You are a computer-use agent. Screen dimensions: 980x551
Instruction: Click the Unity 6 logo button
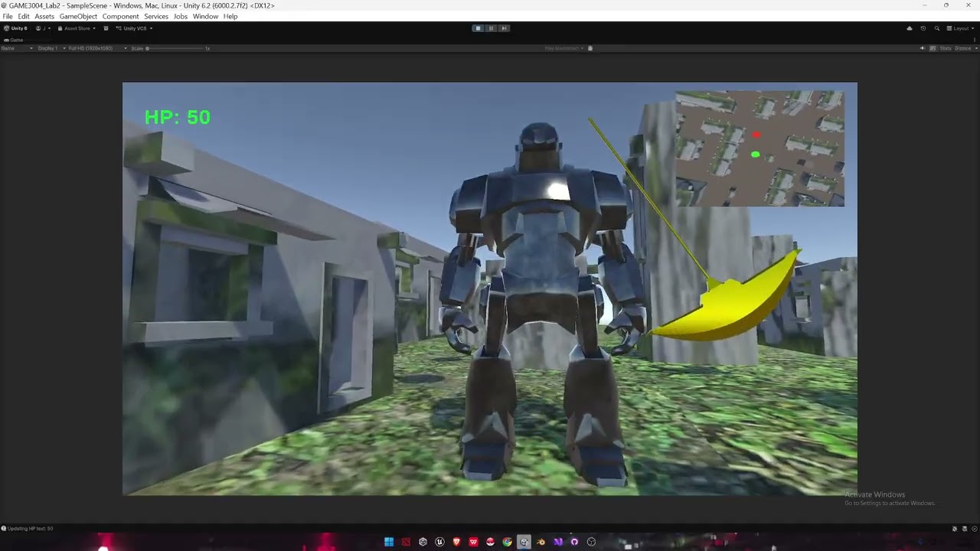15,28
